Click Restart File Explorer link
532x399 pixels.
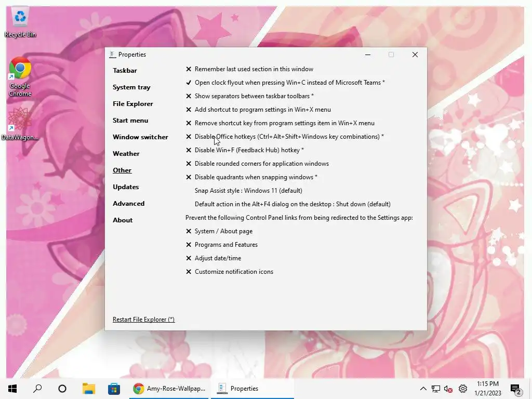[x=143, y=320]
